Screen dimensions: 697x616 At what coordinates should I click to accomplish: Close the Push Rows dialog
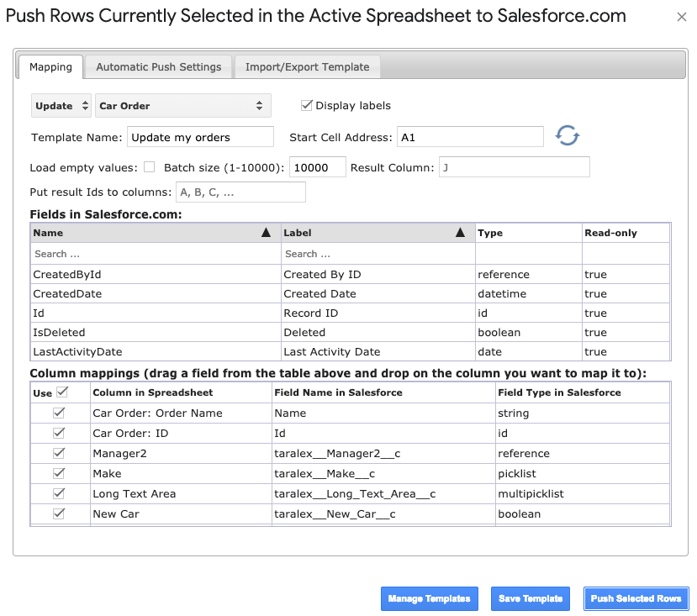pyautogui.click(x=681, y=18)
